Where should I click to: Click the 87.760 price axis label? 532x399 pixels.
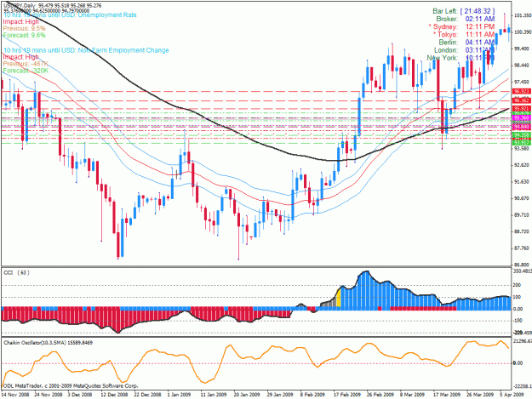coord(522,248)
